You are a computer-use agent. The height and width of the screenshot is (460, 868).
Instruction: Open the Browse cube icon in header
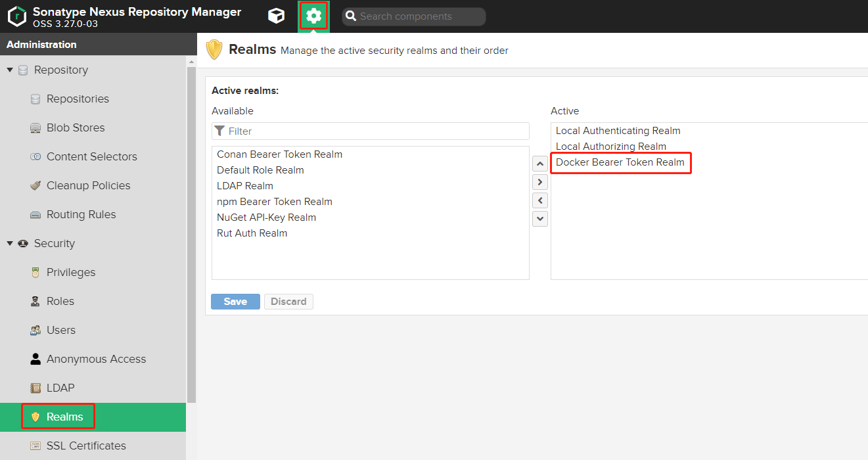pos(277,16)
